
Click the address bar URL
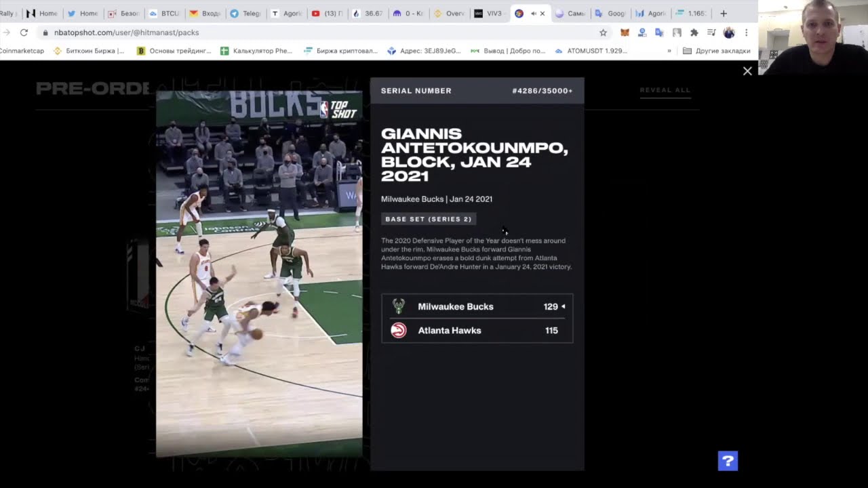point(126,33)
